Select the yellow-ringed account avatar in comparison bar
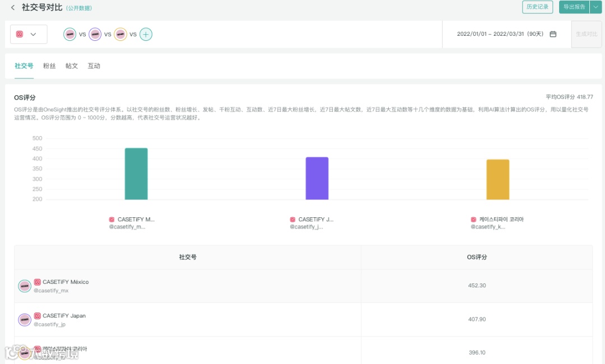The image size is (605, 364). (x=120, y=34)
